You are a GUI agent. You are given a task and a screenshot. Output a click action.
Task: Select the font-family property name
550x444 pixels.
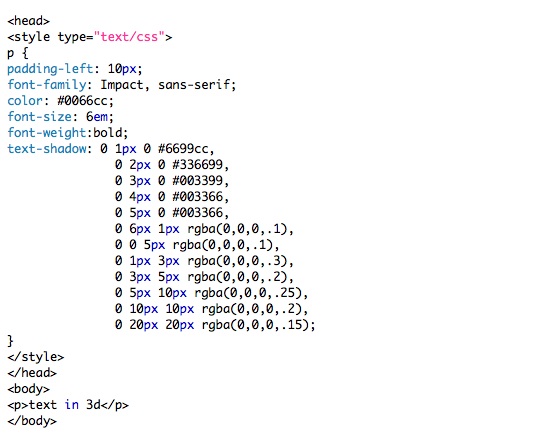coord(47,85)
